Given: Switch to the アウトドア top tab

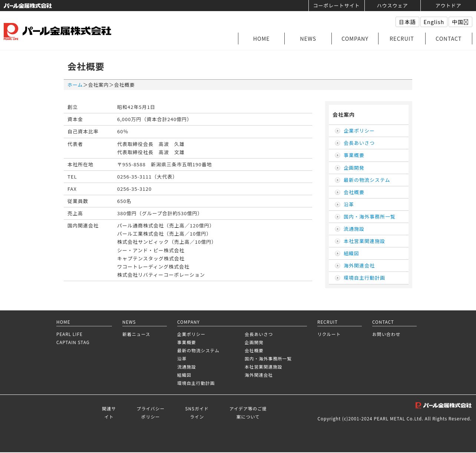Looking at the screenshot, I should (x=448, y=6).
